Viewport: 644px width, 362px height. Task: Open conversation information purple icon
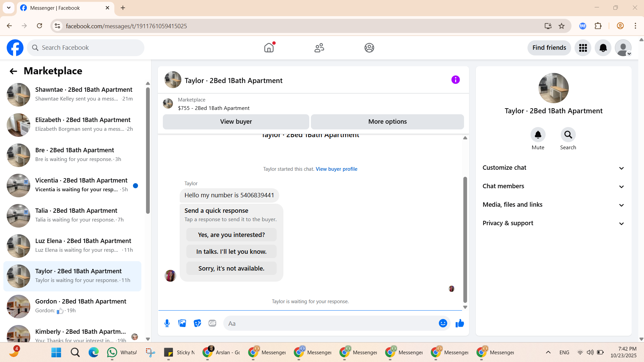tap(455, 80)
